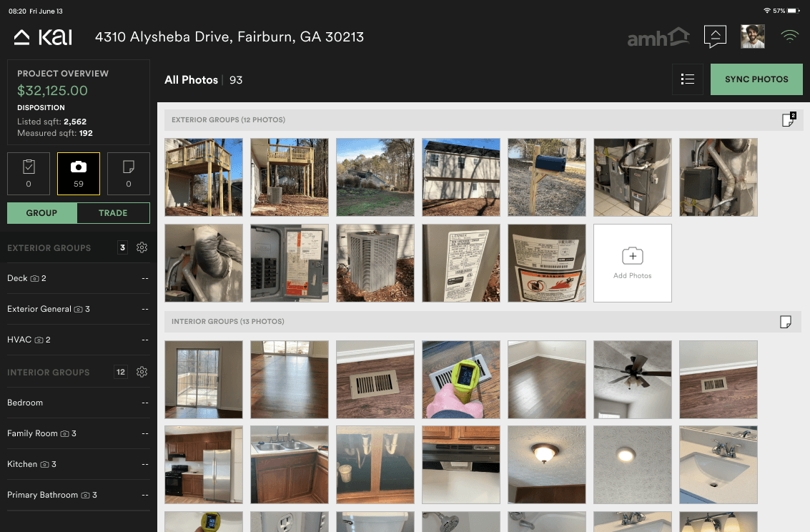Check the green wifi connection indicator
810x532 pixels.
click(x=789, y=36)
